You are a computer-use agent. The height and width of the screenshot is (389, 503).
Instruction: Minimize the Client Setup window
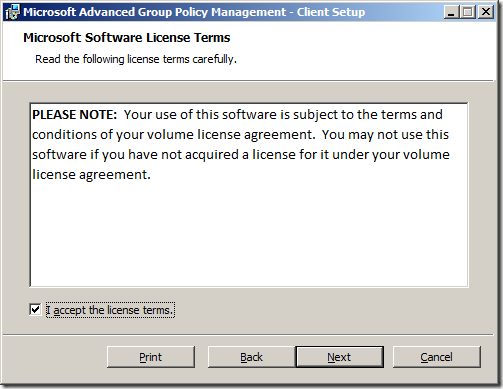pyautogui.click(x=451, y=12)
